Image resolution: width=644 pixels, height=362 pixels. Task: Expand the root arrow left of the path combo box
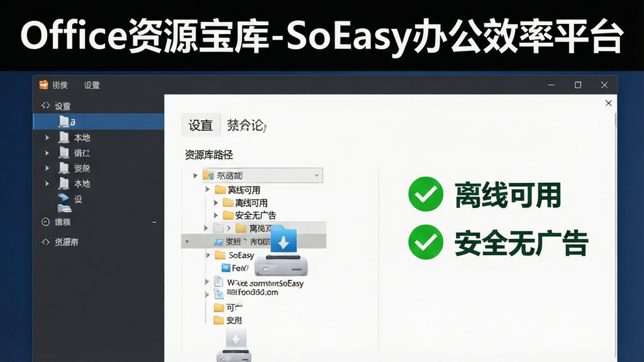[196, 176]
